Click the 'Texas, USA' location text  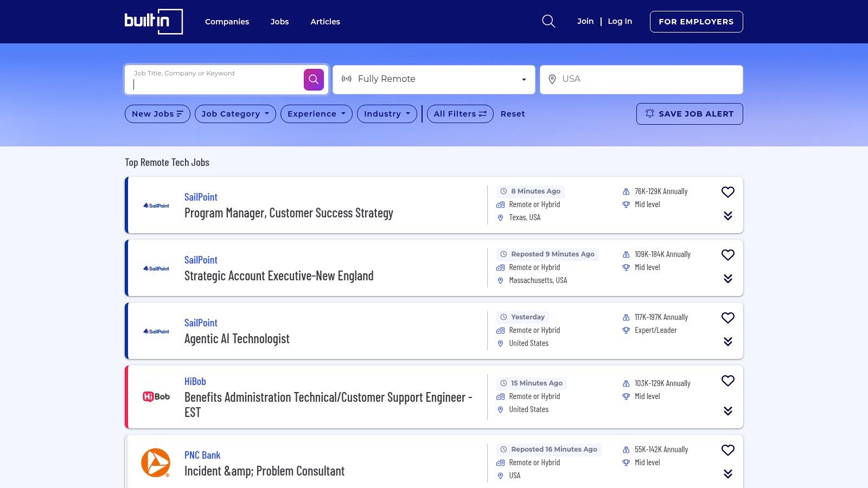(x=525, y=217)
